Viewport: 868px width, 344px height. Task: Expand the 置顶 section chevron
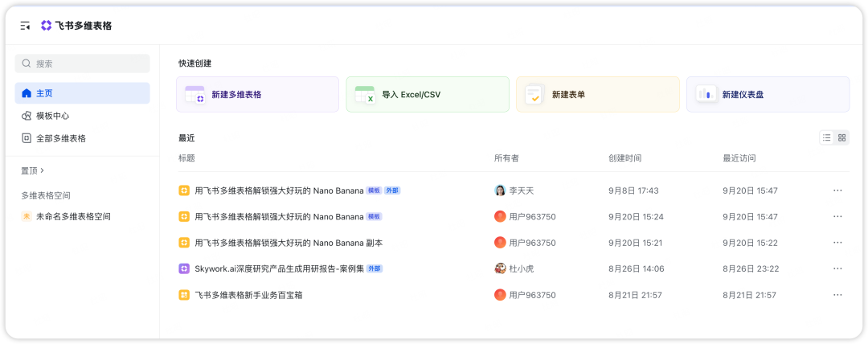(43, 170)
